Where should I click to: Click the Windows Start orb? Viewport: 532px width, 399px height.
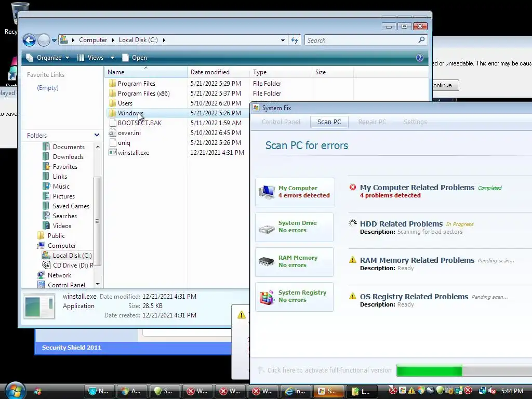coord(16,391)
